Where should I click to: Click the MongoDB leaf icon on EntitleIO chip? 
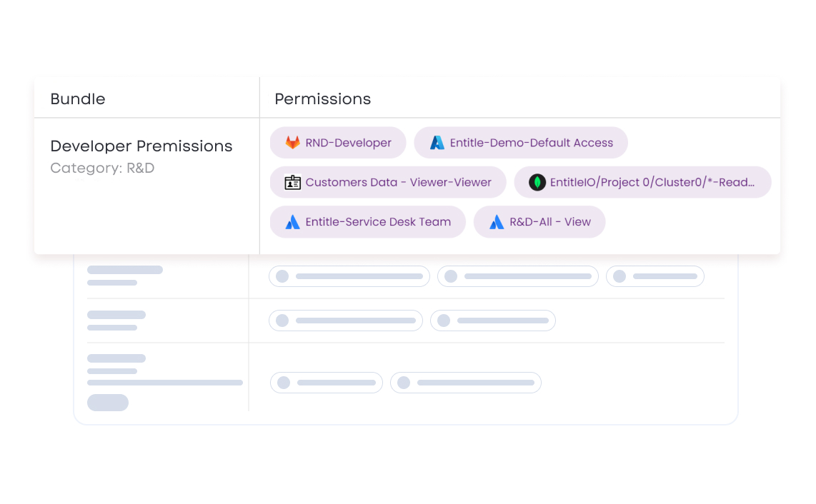point(537,182)
